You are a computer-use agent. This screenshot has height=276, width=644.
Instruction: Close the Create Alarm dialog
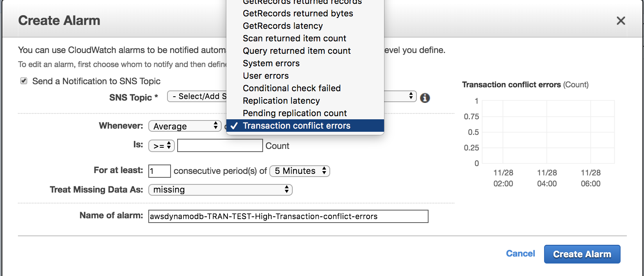621,21
